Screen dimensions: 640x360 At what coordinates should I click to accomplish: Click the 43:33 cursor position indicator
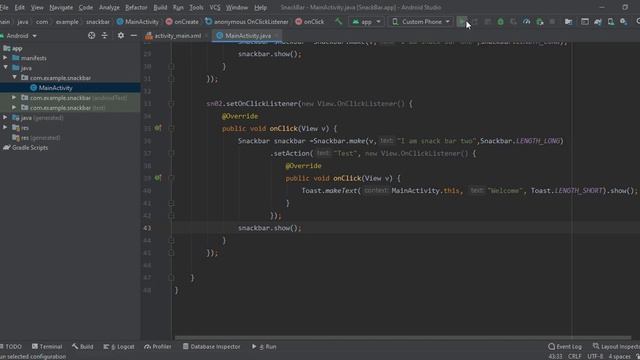555,356
